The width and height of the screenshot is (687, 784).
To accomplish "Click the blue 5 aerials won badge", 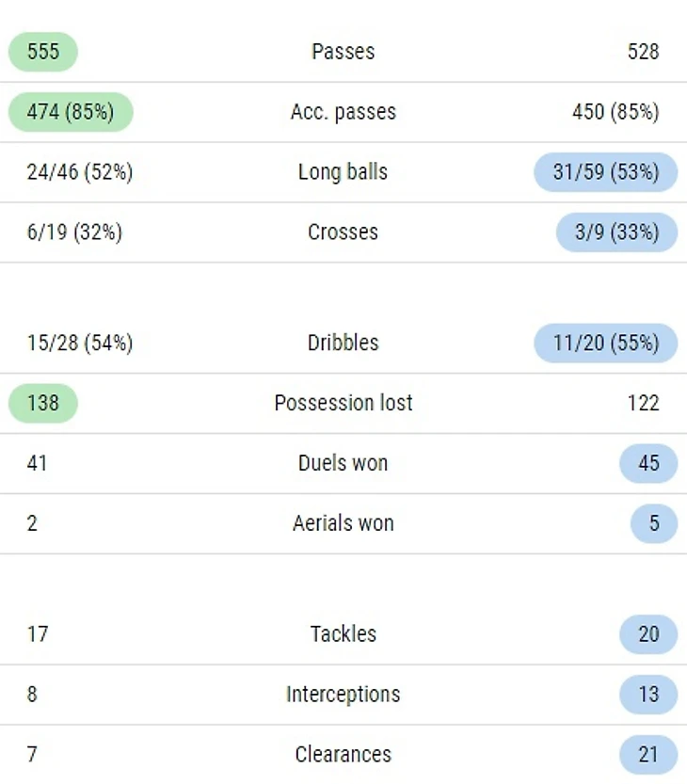I will pyautogui.click(x=654, y=524).
